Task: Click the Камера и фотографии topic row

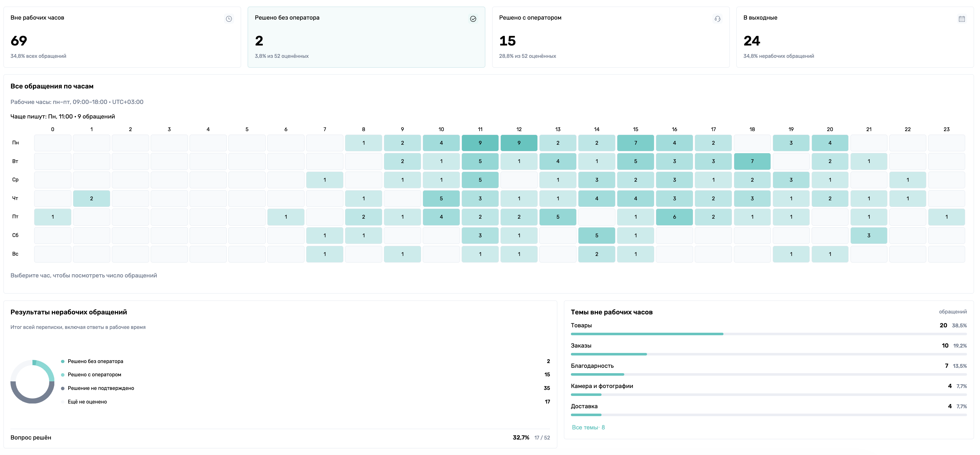Action: [x=768, y=389]
